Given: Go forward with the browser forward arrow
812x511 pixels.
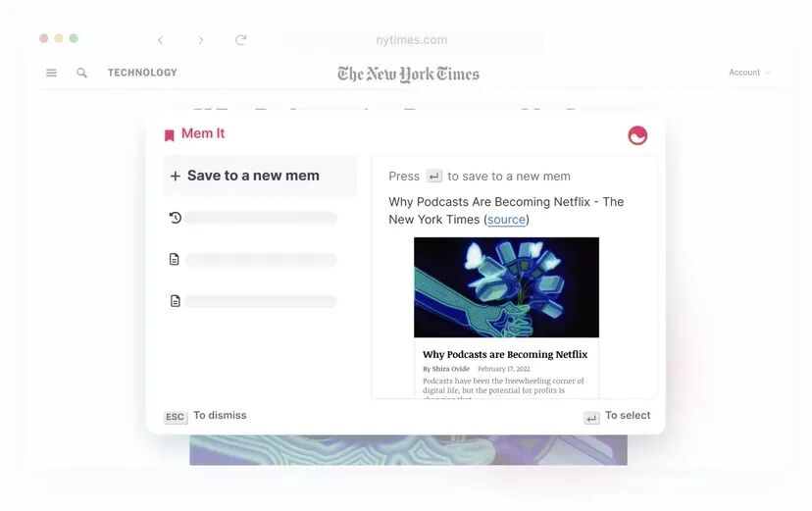Looking at the screenshot, I should (x=201, y=40).
